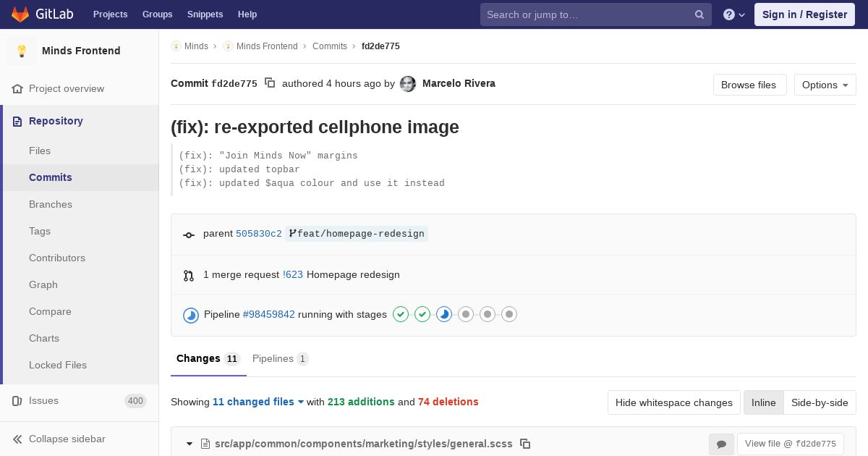Click the commit parent graph icon
This screenshot has height=456, width=868.
coord(189,235)
